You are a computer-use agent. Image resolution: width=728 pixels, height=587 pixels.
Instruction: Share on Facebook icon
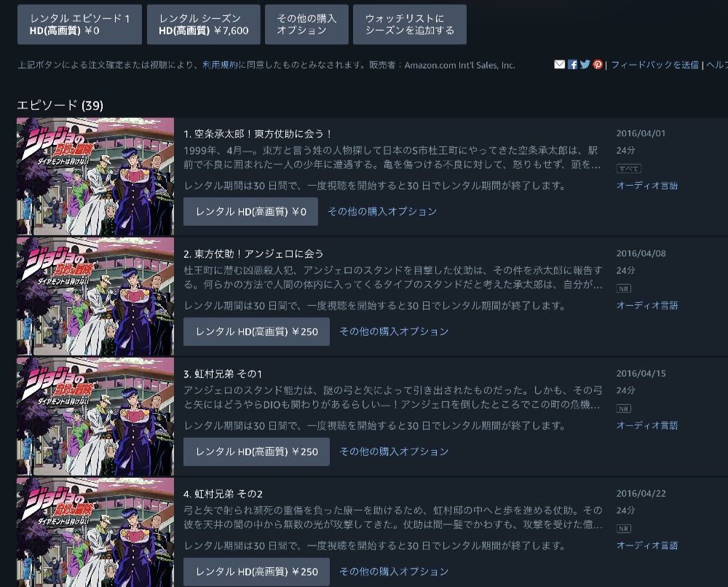[572, 65]
